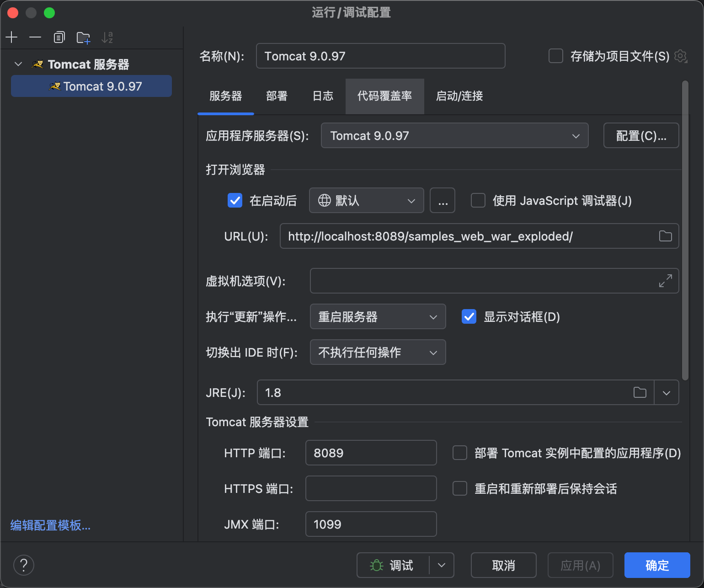Click the browser ellipsis button
Viewport: 704px width, 588px height.
click(x=443, y=200)
